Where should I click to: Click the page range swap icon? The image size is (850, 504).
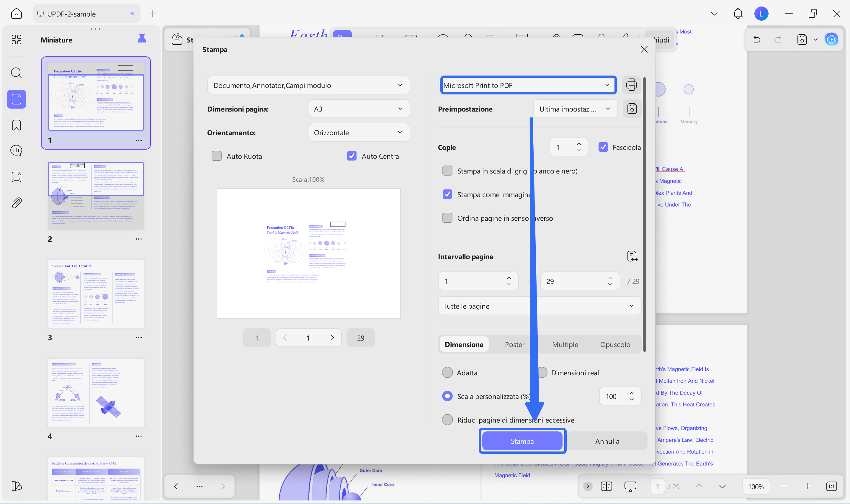point(632,256)
